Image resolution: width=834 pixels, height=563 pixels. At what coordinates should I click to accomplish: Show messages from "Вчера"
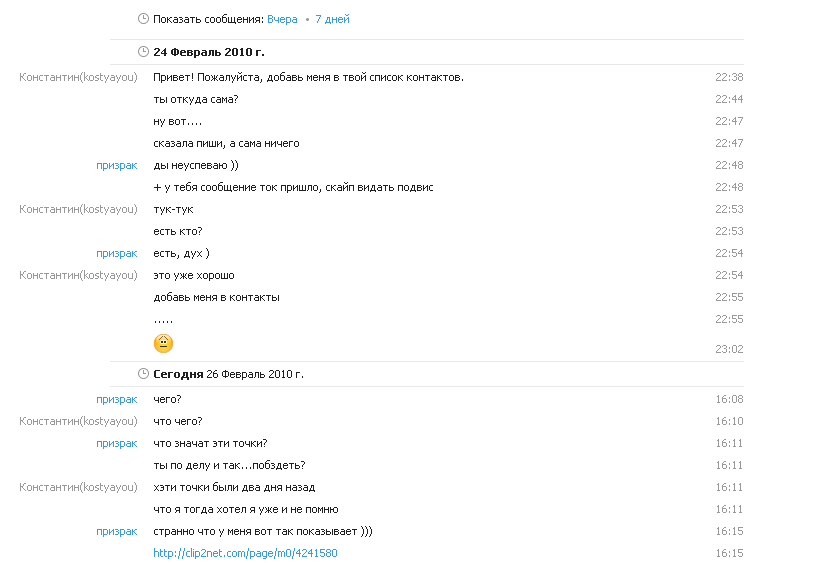pyautogui.click(x=282, y=19)
